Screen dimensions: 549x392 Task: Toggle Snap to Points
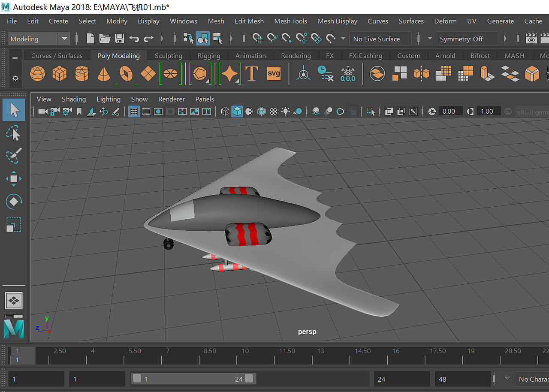click(287, 39)
